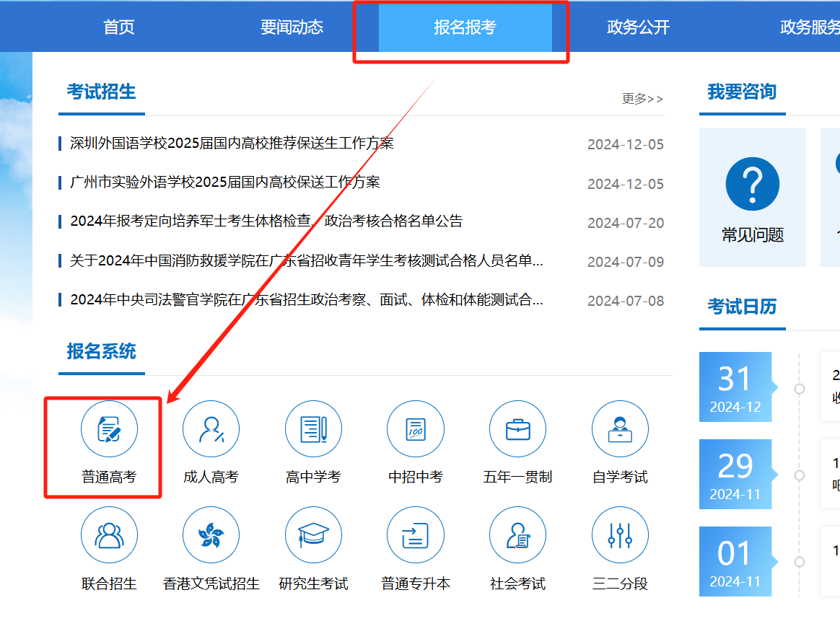Click the 报名系统 section heading
Viewport: 840px width, 621px height.
[101, 351]
